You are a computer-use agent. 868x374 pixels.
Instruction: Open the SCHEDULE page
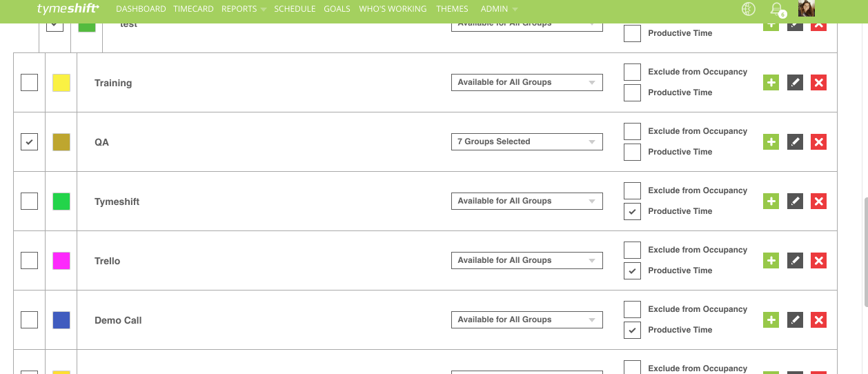click(x=295, y=9)
